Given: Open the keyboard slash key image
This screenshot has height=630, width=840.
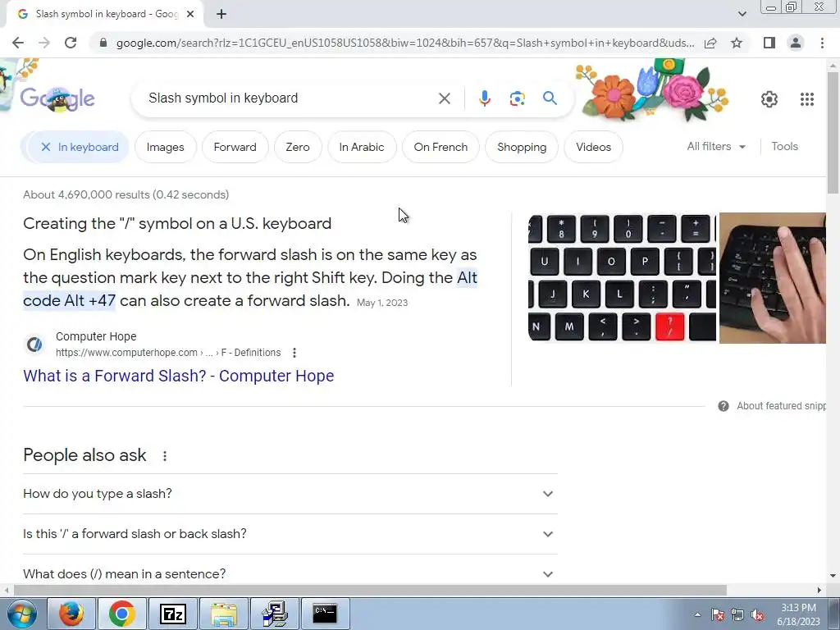Looking at the screenshot, I should (x=622, y=277).
